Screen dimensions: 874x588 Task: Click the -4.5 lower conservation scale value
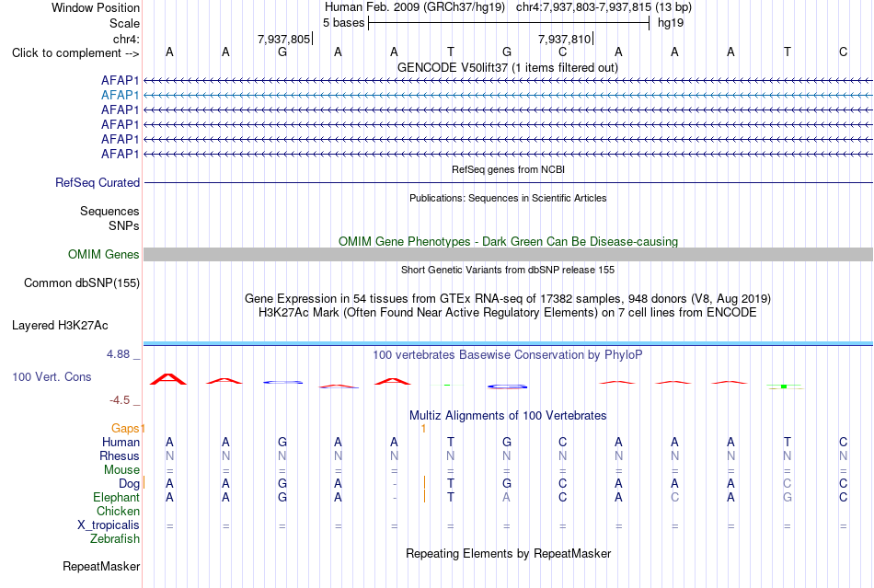(120, 400)
